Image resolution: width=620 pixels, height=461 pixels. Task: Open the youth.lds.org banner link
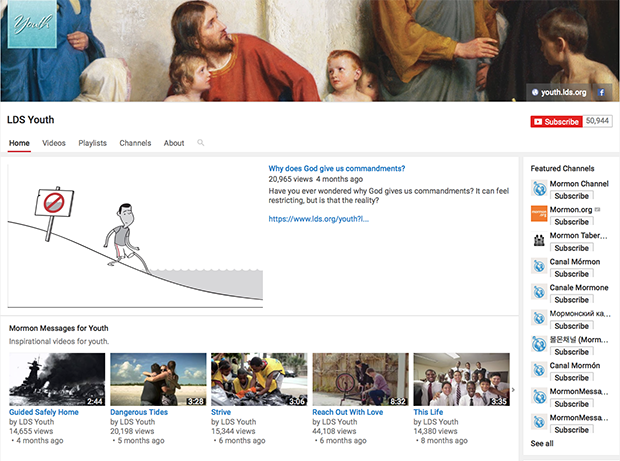coord(559,93)
